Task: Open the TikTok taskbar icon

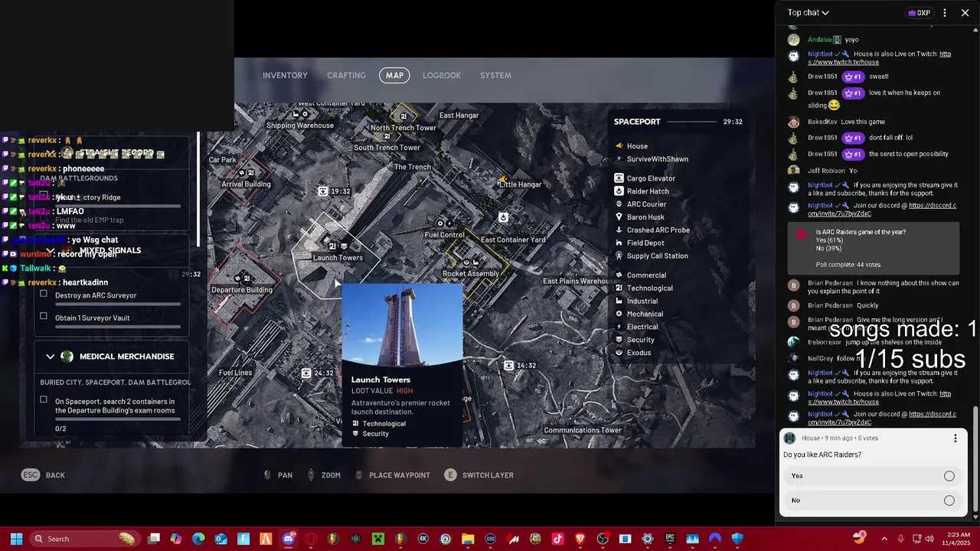Action: pyautogui.click(x=557, y=539)
